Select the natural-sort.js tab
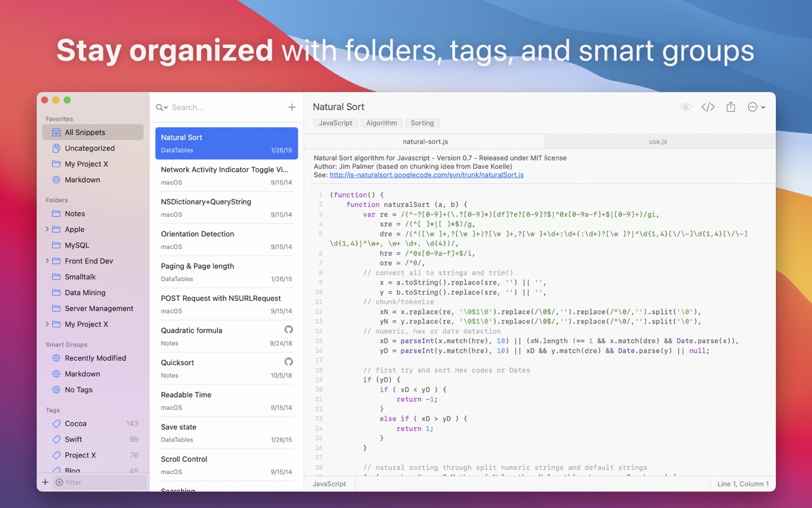The height and width of the screenshot is (508, 812). (x=425, y=142)
